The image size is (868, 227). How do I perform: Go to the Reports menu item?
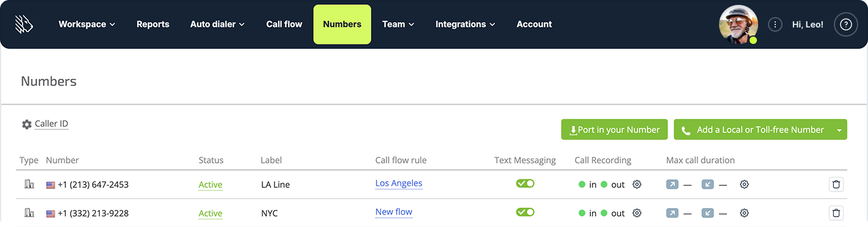point(153,24)
